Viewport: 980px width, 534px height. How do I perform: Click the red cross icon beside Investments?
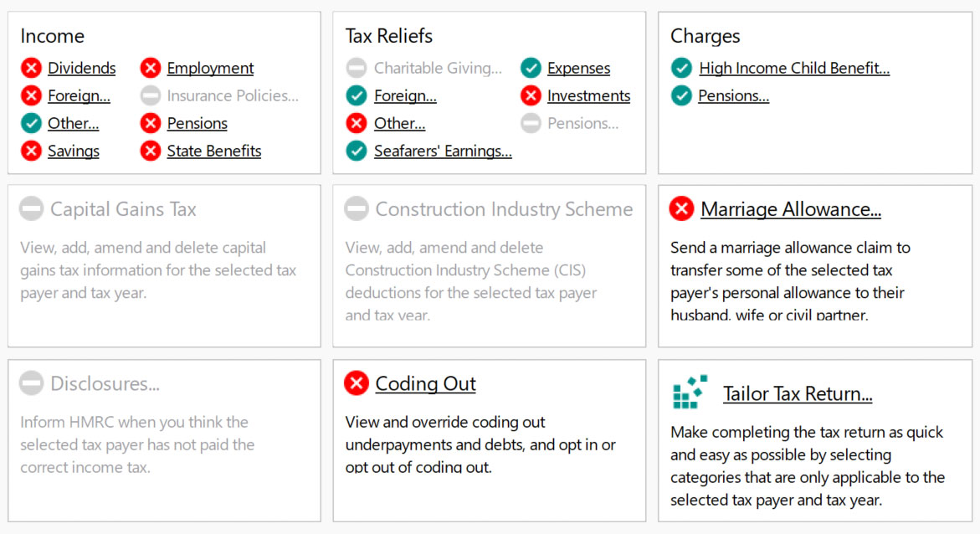click(x=531, y=95)
